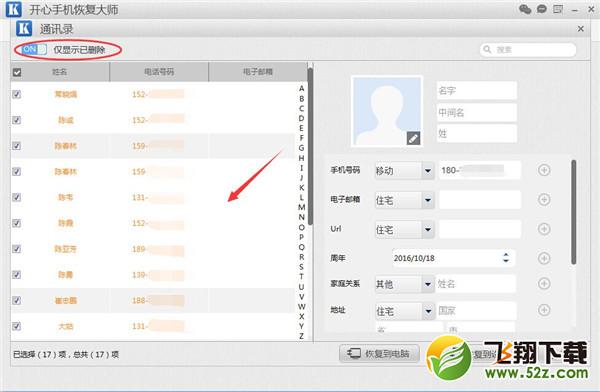Open the title bar menu list icon
The height and width of the screenshot is (392, 600).
click(x=558, y=9)
